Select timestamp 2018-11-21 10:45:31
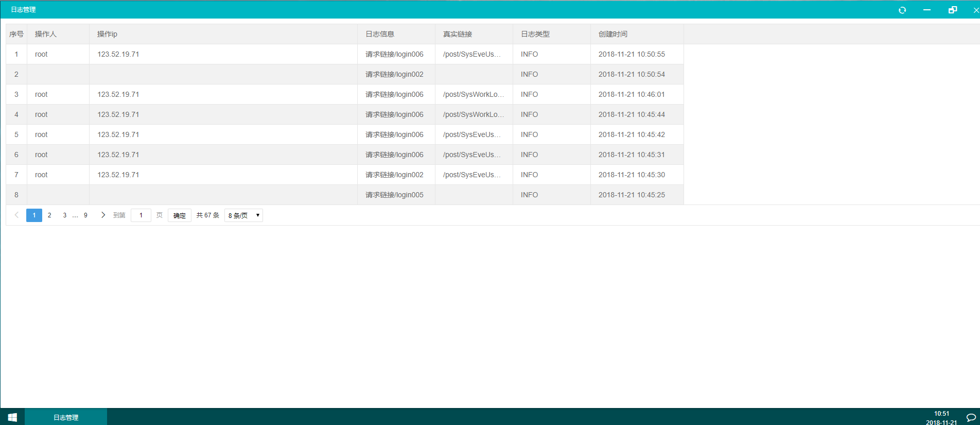This screenshot has width=980, height=425. point(632,155)
